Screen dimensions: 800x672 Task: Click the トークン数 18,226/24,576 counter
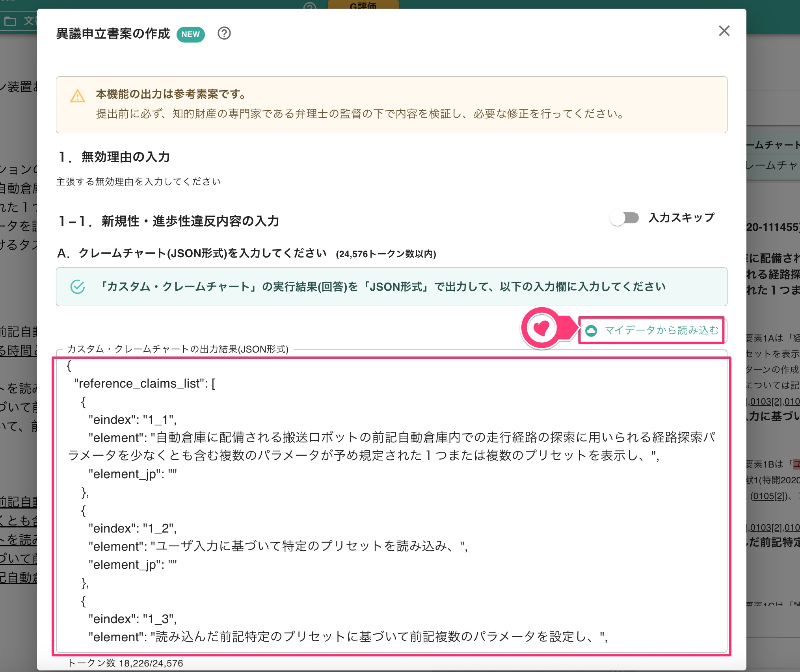point(125,663)
